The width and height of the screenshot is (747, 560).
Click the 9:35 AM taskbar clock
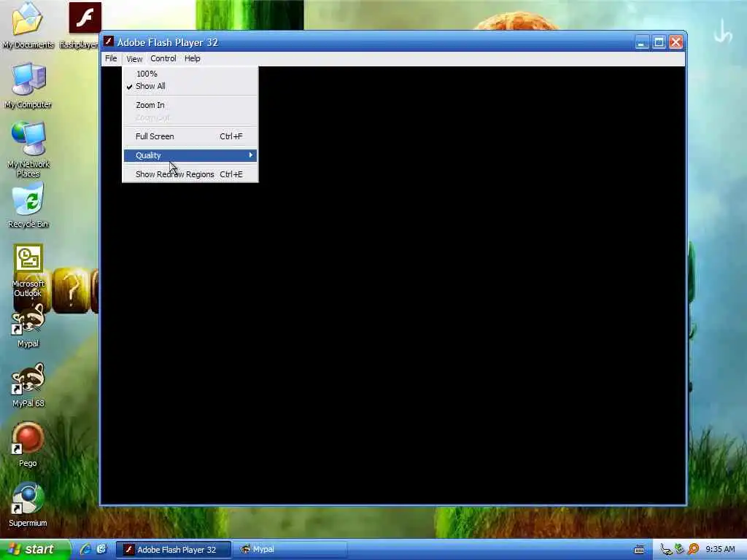coord(720,550)
